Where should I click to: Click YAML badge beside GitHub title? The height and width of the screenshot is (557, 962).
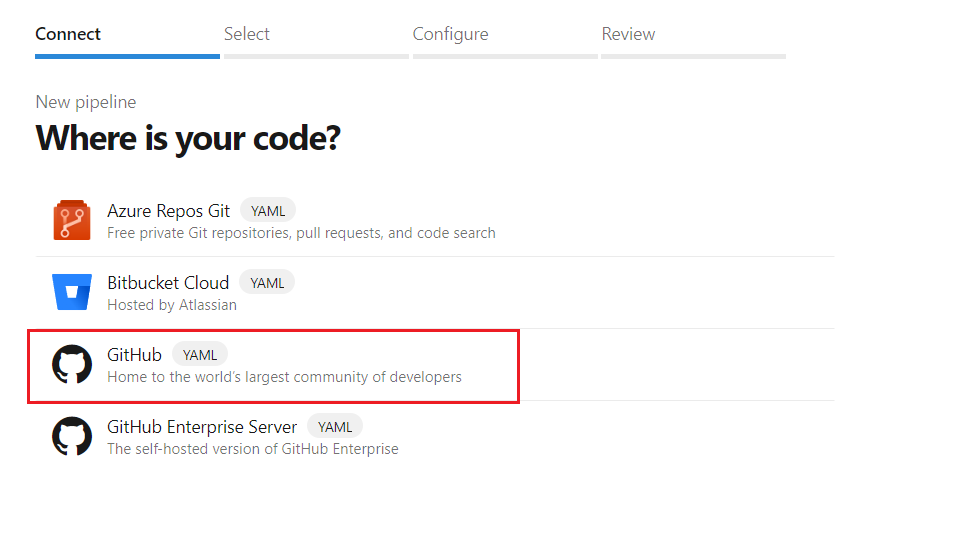(199, 355)
